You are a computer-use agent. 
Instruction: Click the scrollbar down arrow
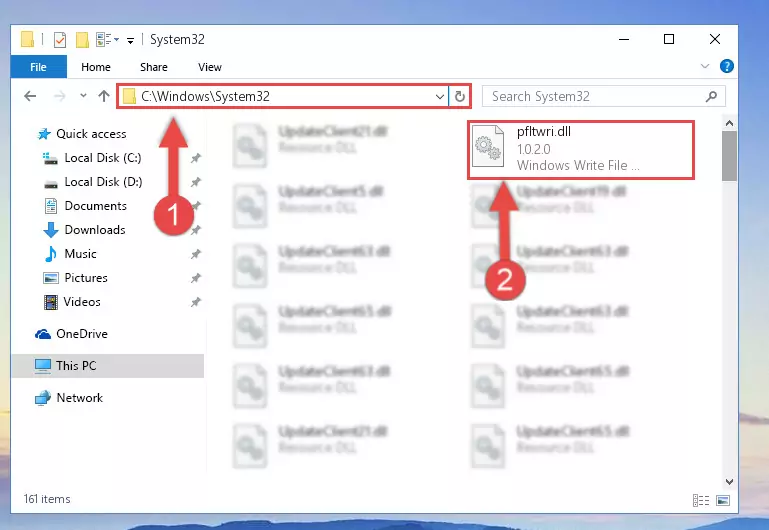[x=729, y=482]
